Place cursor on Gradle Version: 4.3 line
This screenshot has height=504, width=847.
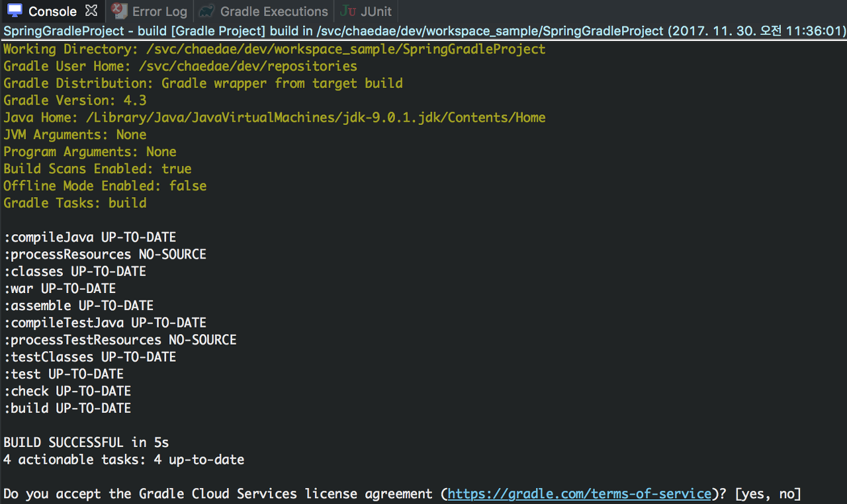pos(75,101)
